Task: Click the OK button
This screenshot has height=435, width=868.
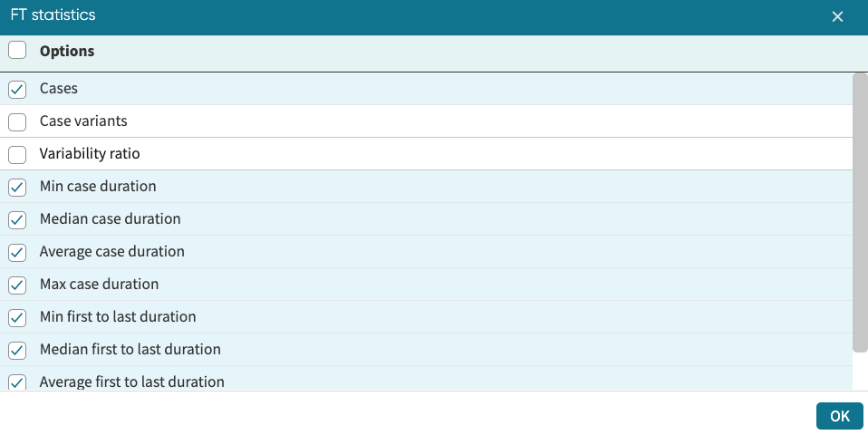Action: click(x=839, y=416)
